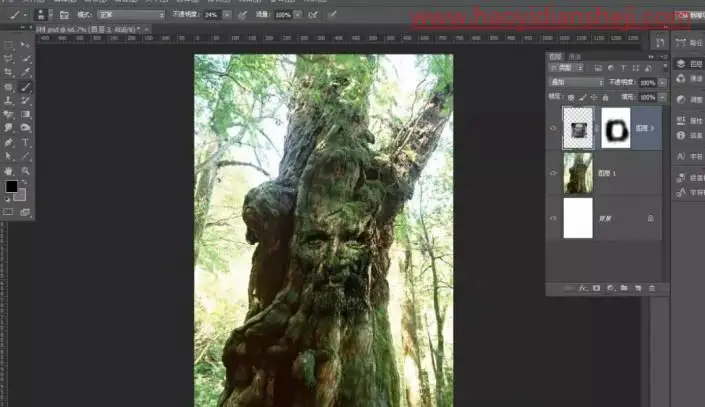
Task: Open the background color picker
Action: click(x=21, y=196)
